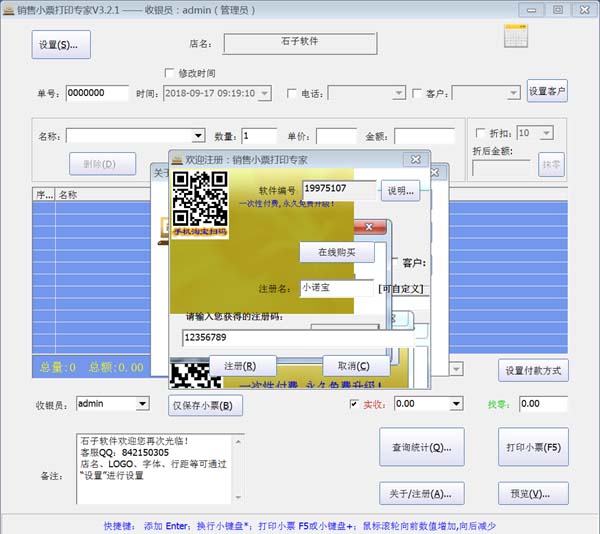Click the 单价 unit price field
This screenshot has height=534, width=600.
tap(336, 136)
